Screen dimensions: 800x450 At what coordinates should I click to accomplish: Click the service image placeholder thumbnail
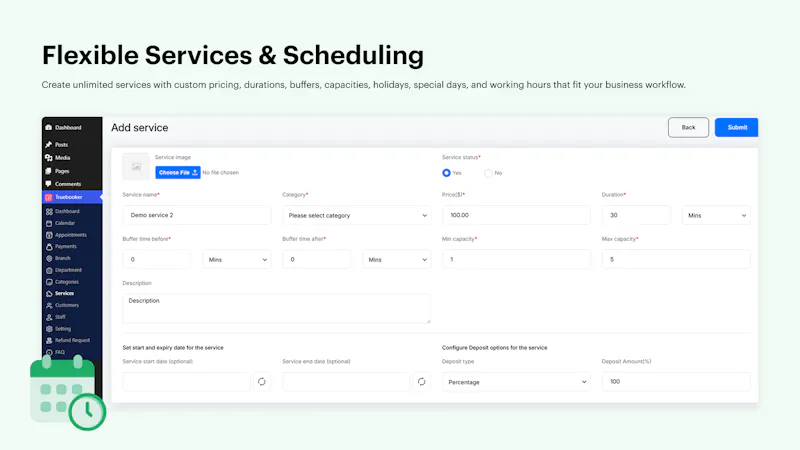point(136,166)
